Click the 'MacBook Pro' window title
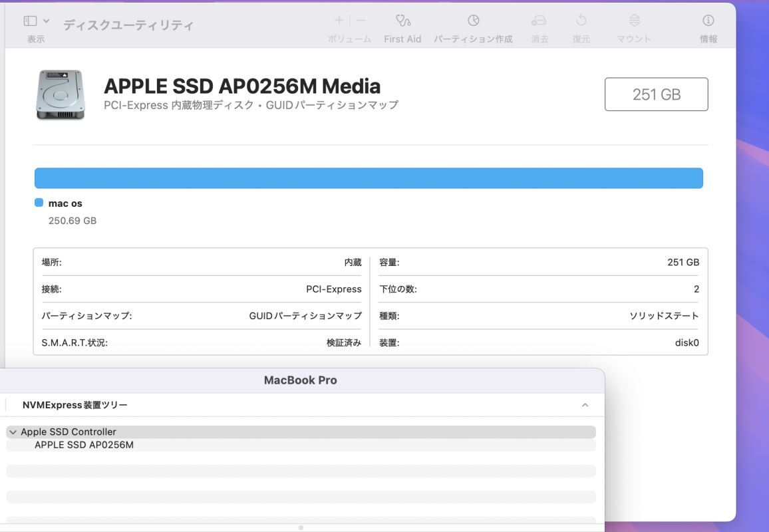This screenshot has height=532, width=769. (301, 380)
